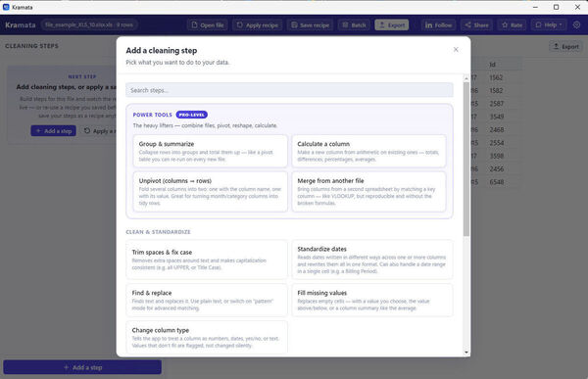Click the table cell 6548
The width and height of the screenshot is (588, 379).
[497, 182]
